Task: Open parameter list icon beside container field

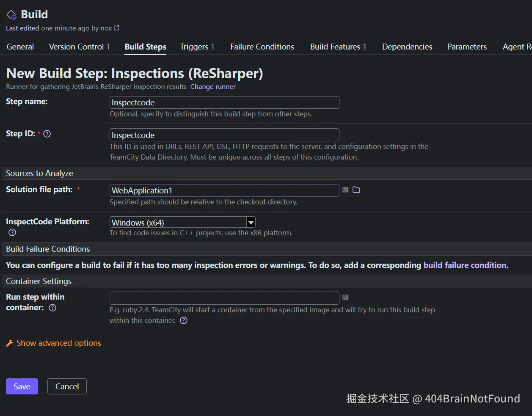Action: 345,298
